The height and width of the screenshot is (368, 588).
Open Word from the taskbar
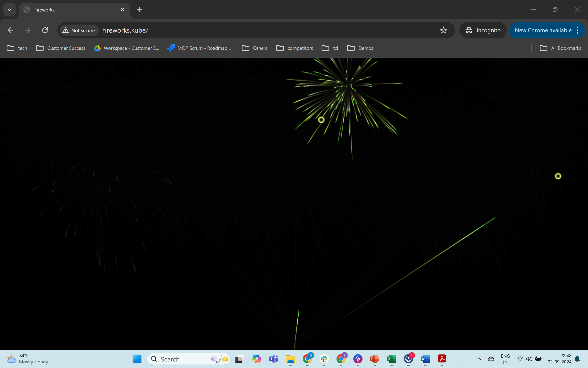425,359
